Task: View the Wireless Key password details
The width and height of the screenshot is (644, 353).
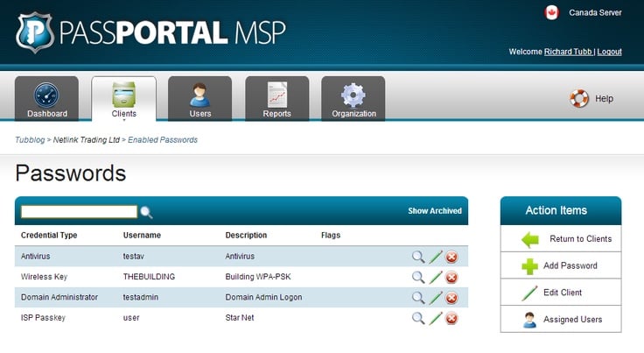Action: 418,278
